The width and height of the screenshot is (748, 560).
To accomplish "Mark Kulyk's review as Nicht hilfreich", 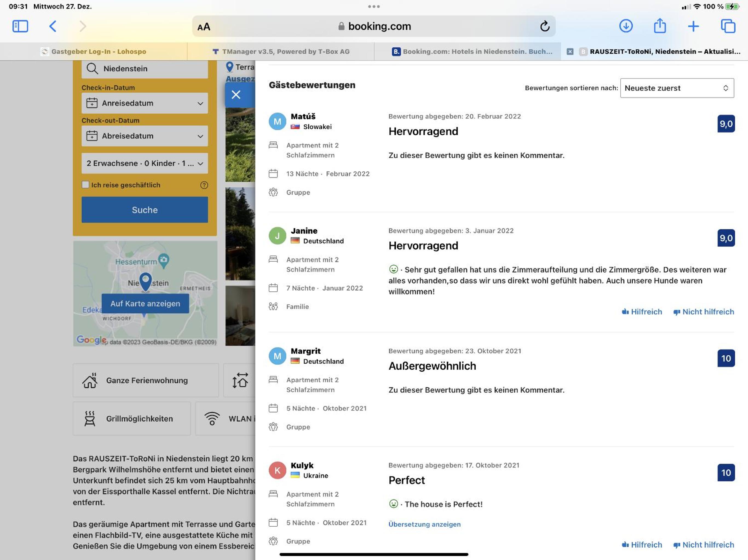I will click(x=704, y=545).
